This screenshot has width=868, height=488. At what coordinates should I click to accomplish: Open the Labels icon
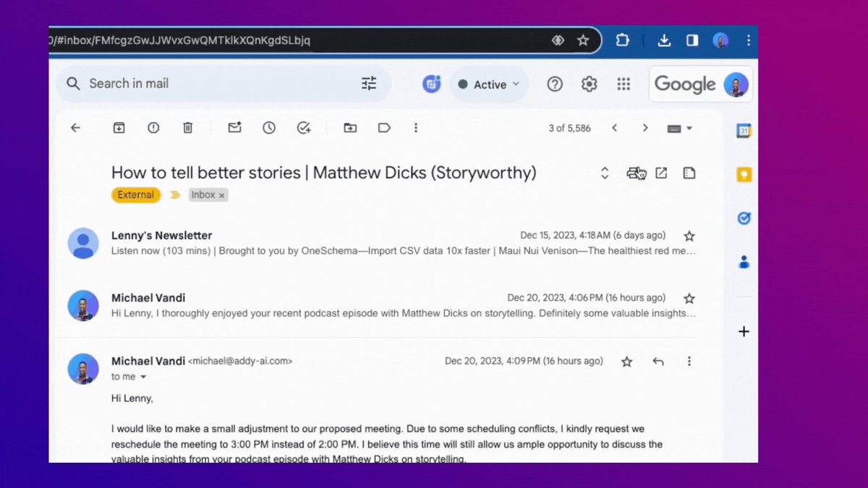(384, 128)
